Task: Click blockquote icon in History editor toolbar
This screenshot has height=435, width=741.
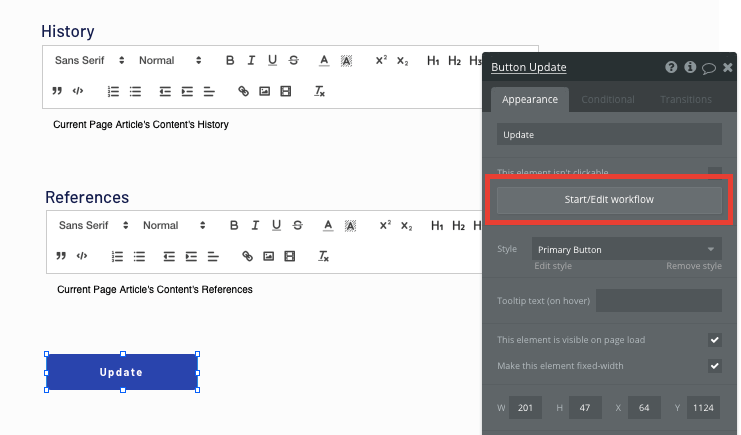Action: [x=57, y=91]
